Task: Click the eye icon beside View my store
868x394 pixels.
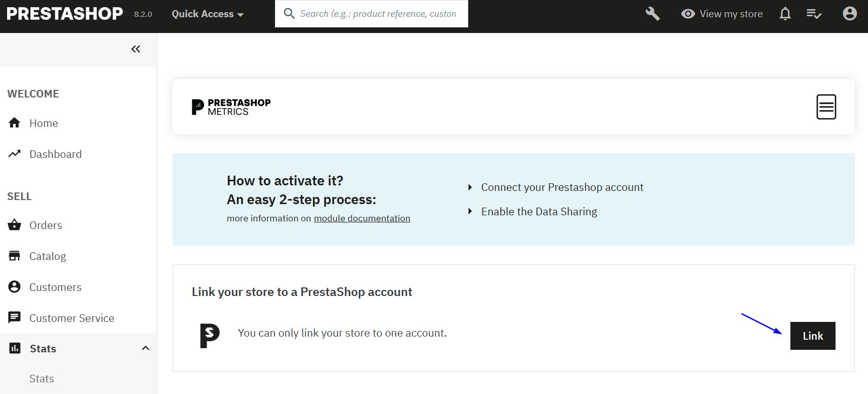Action: [x=688, y=14]
